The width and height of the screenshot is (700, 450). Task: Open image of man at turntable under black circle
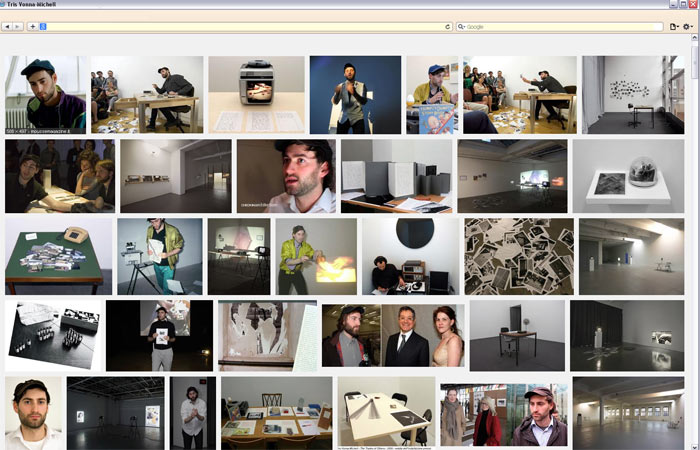click(x=410, y=256)
